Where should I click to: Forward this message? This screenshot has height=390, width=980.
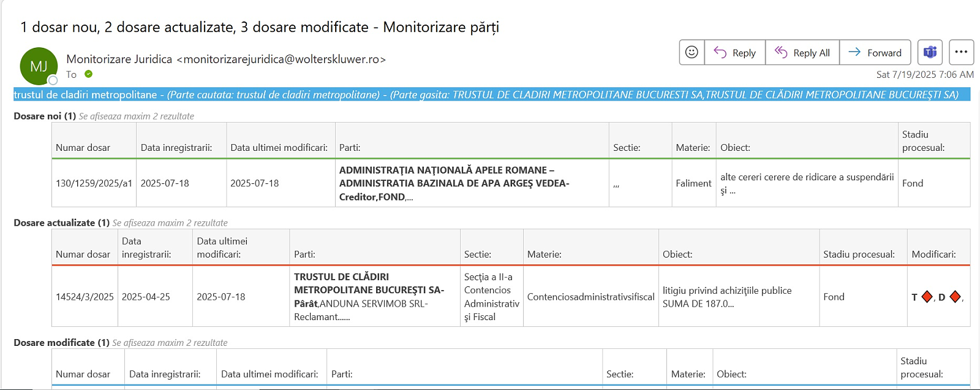(x=875, y=53)
